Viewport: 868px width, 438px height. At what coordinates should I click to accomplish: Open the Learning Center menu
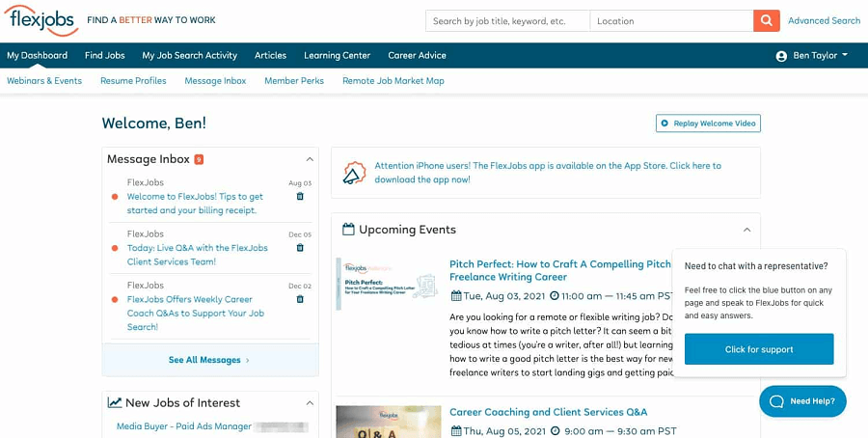pos(338,55)
